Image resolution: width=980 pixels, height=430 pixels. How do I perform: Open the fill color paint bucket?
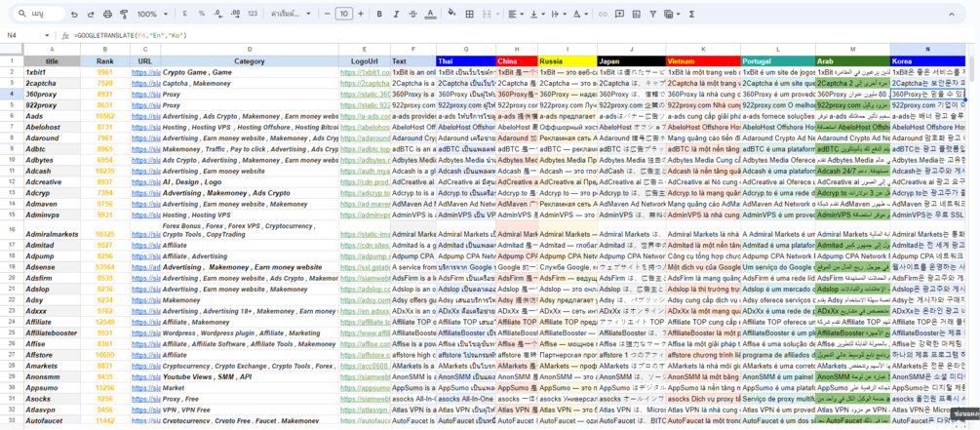coord(452,14)
